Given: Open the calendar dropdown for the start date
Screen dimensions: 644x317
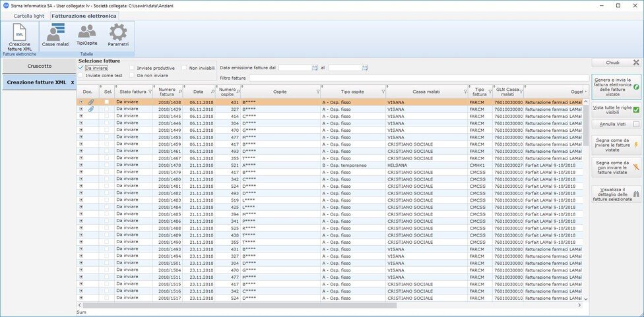Looking at the screenshot, I should pyautogui.click(x=315, y=68).
